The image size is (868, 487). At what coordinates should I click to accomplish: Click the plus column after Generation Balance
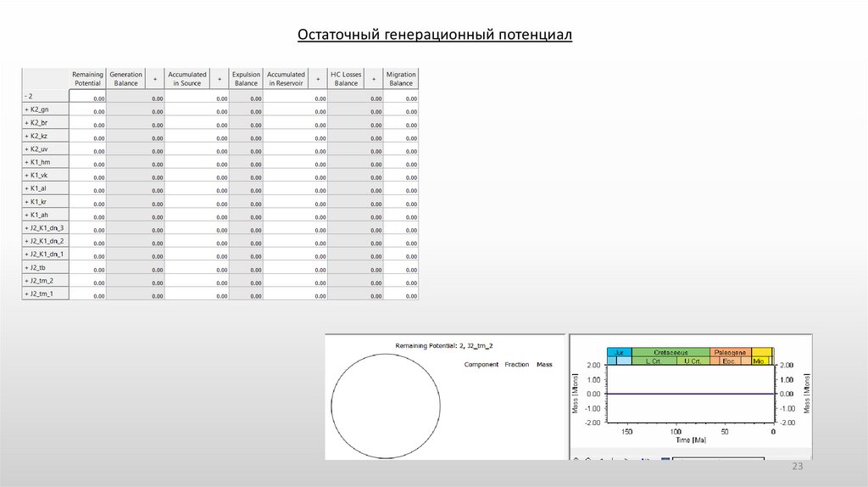pyautogui.click(x=155, y=79)
